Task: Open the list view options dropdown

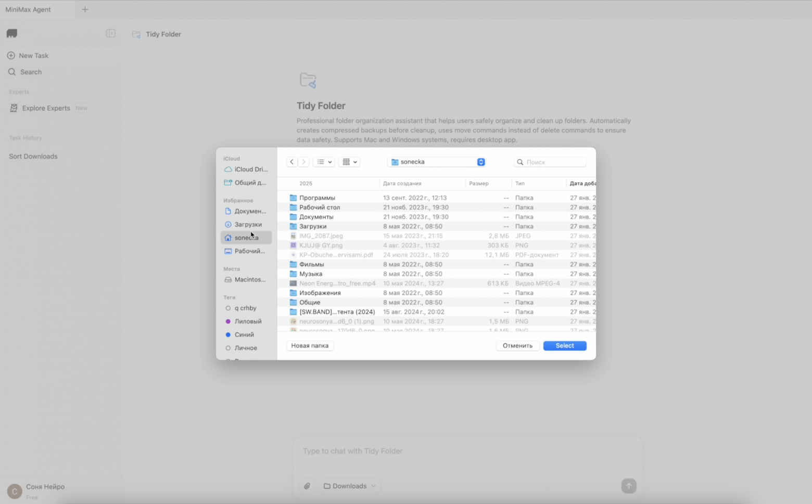Action: [x=324, y=162]
